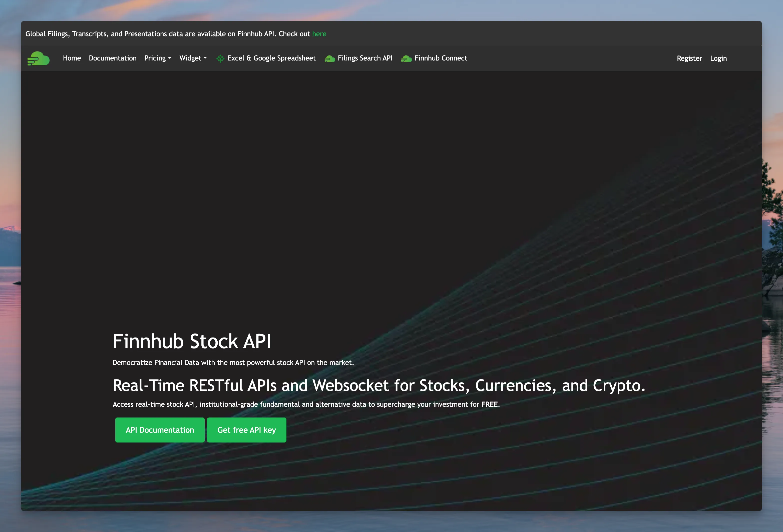
Task: Click the Register link
Action: [x=689, y=58]
